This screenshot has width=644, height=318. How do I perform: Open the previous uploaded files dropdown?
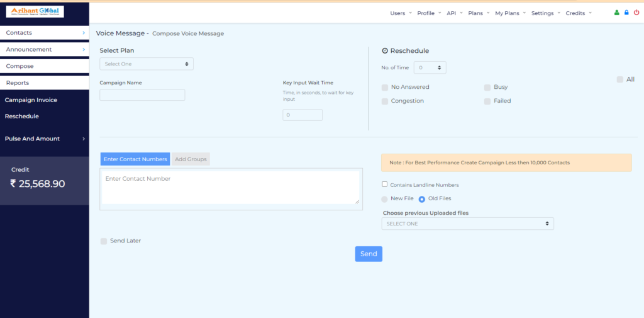tap(468, 224)
